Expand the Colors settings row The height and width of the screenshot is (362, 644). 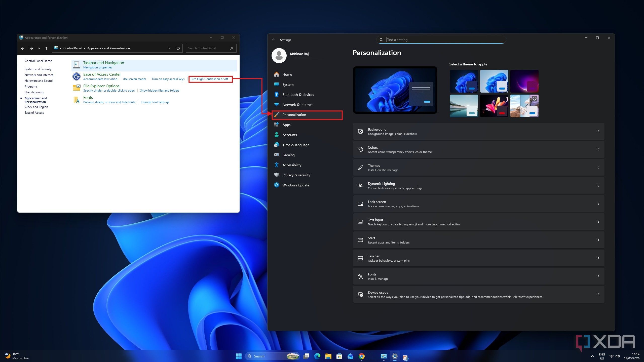[x=479, y=149]
